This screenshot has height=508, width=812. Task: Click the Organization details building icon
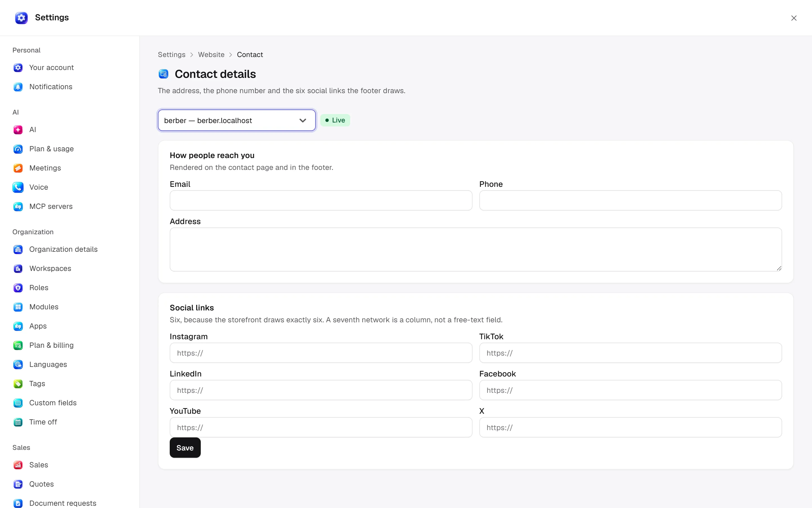(18, 249)
